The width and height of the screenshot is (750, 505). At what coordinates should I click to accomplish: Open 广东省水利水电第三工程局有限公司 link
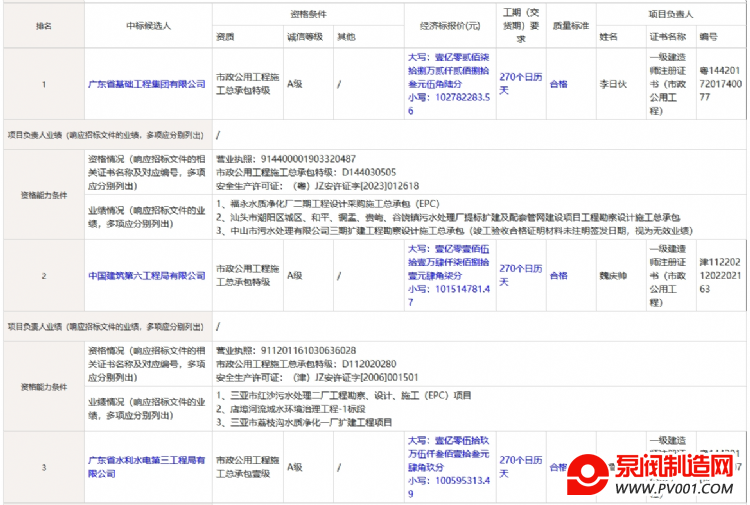147,467
